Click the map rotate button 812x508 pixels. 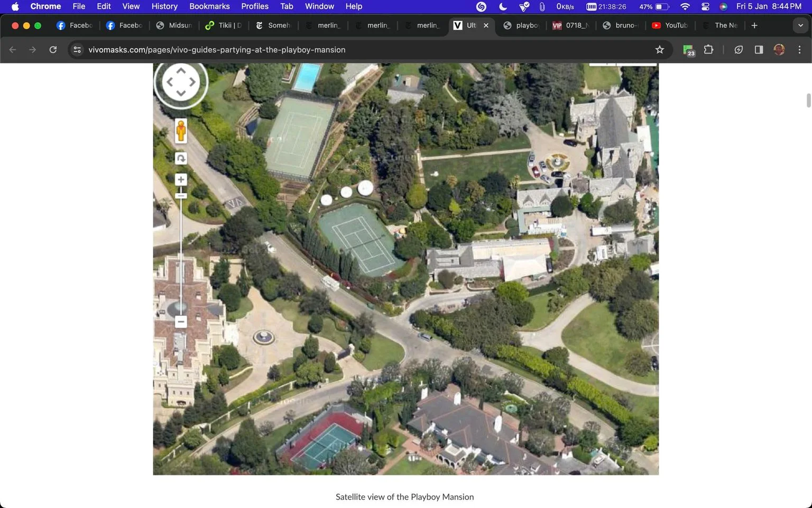coord(181,158)
